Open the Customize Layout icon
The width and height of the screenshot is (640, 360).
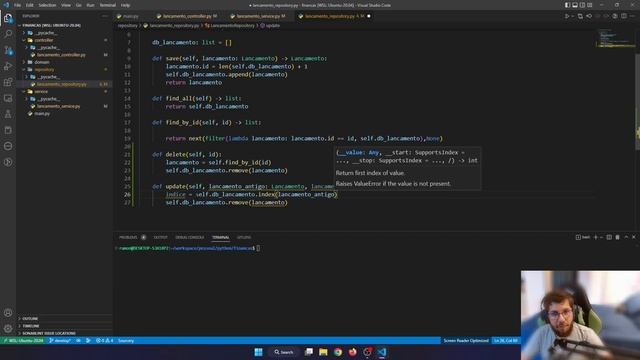pyautogui.click(x=590, y=5)
